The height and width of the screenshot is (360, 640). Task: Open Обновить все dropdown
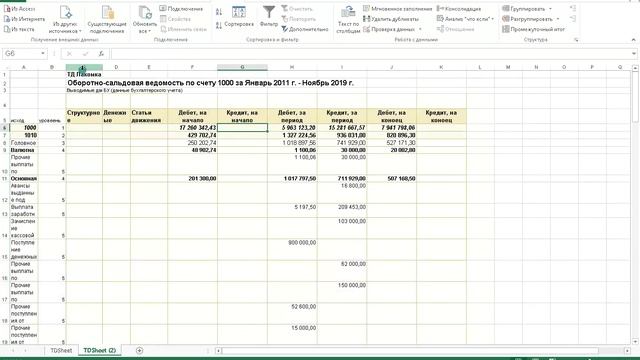click(144, 19)
